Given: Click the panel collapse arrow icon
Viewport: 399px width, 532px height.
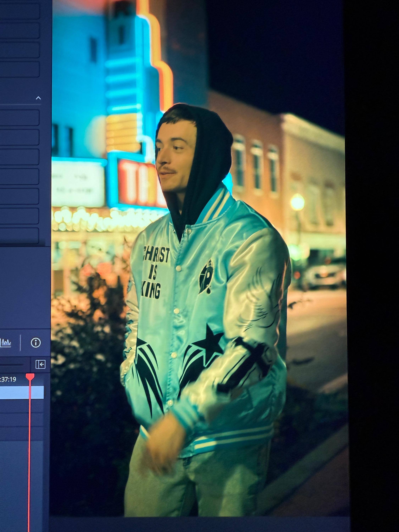Looking at the screenshot, I should [40, 364].
